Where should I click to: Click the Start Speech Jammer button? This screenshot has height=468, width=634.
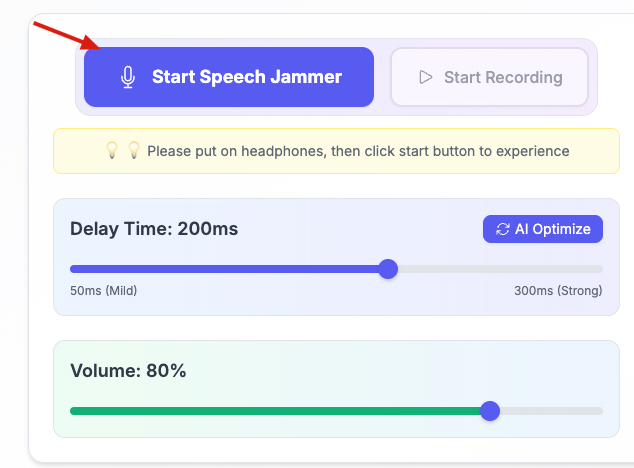(x=229, y=77)
